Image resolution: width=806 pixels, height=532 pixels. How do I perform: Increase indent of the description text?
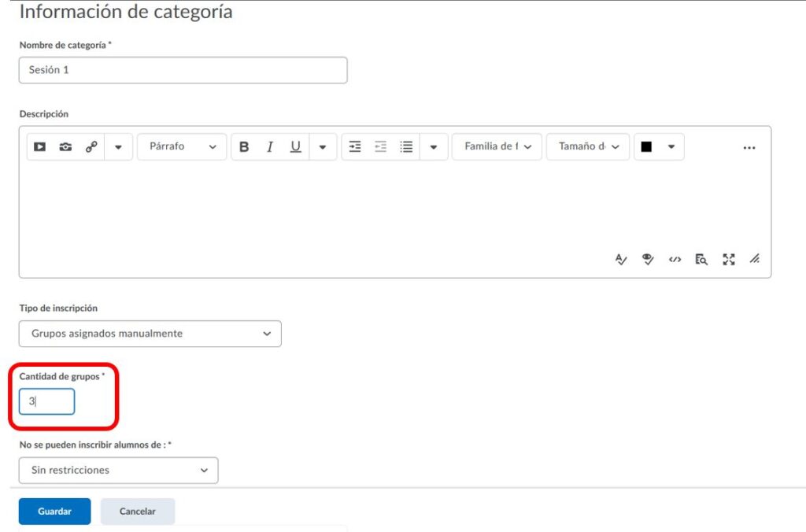tap(355, 147)
